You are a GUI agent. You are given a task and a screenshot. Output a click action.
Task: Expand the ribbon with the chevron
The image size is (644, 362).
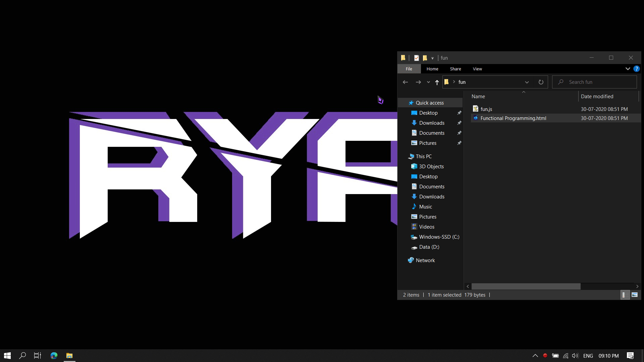click(x=628, y=69)
